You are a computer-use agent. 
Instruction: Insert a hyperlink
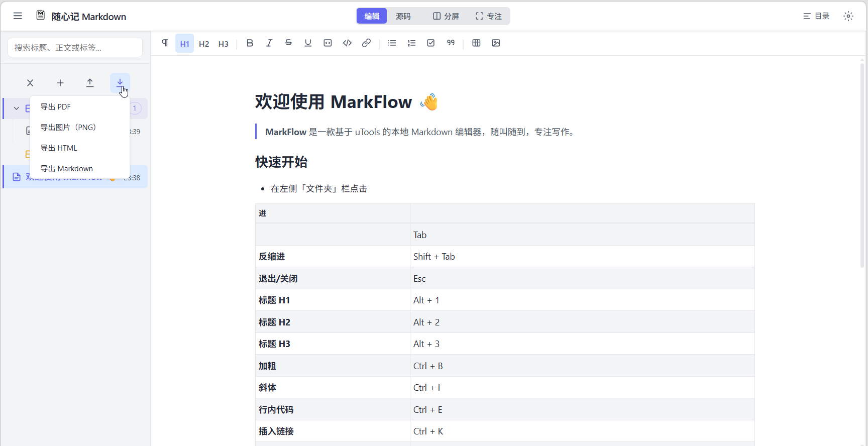[x=367, y=43]
